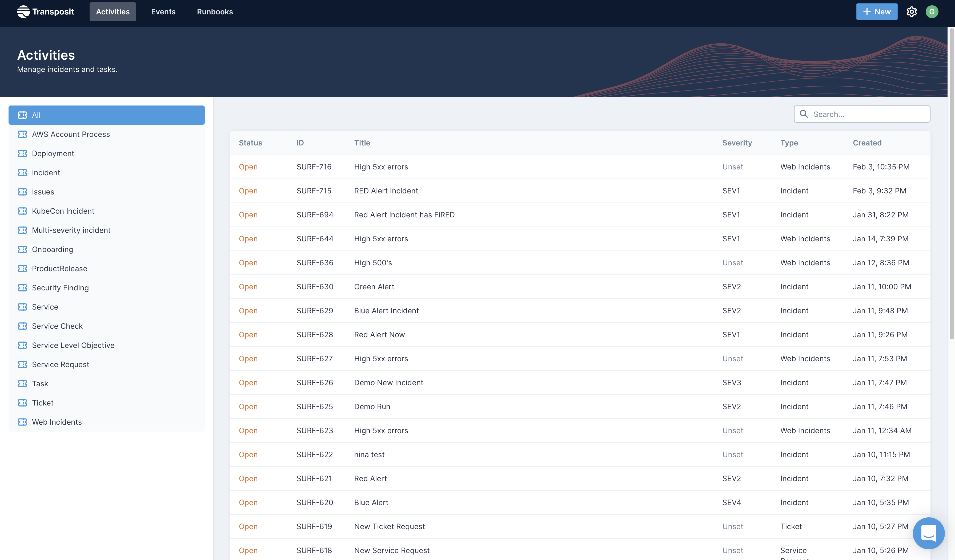This screenshot has width=955, height=560.
Task: Open the Runbooks tab
Action: [x=215, y=12]
